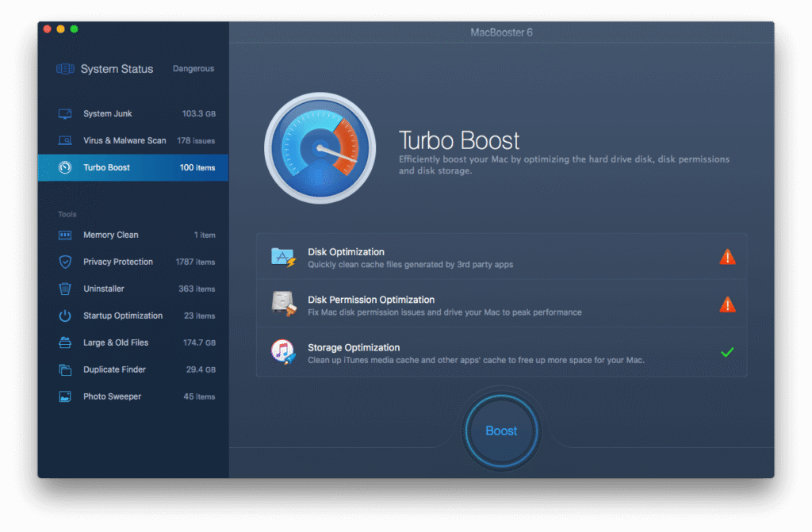The image size is (812, 532).
Task: Click the Photo Sweeper picture icon
Action: click(x=65, y=397)
